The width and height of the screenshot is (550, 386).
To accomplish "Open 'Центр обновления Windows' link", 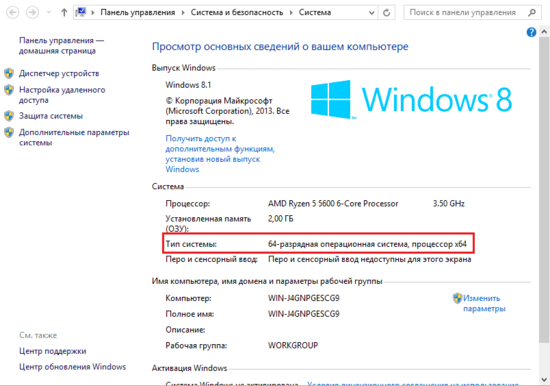I will click(72, 367).
